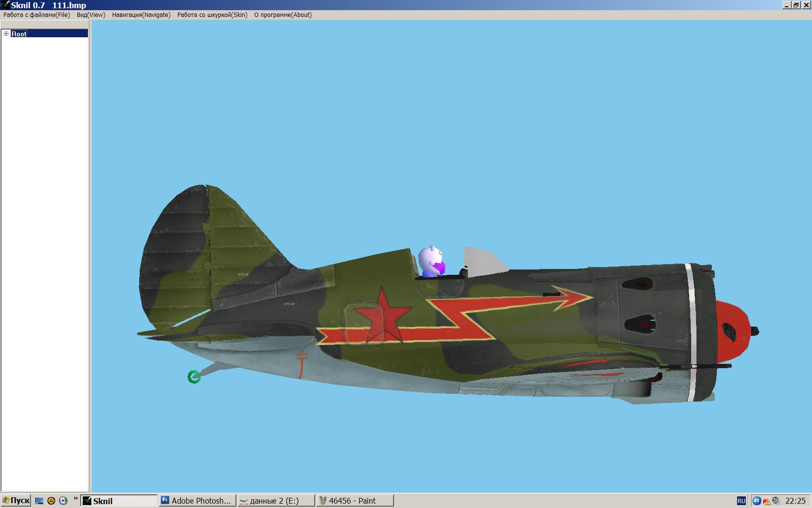Click the blue Maxthon tray icon
The height and width of the screenshot is (508, 812).
click(757, 501)
